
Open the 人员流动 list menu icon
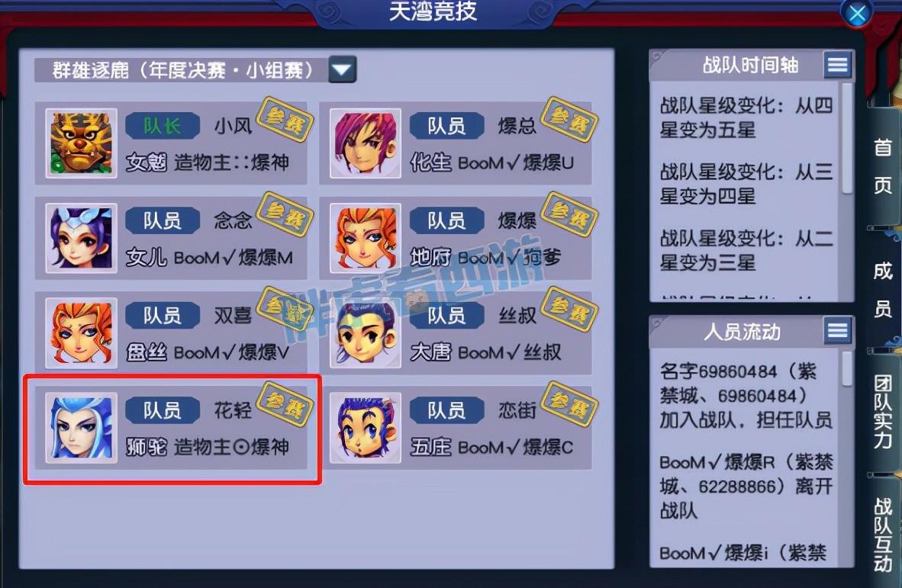[x=837, y=330]
